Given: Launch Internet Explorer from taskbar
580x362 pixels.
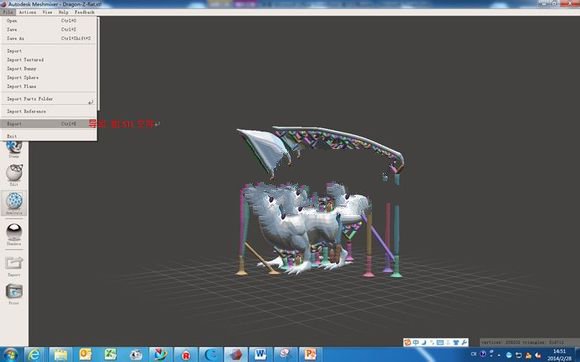Looking at the screenshot, I should point(34,355).
